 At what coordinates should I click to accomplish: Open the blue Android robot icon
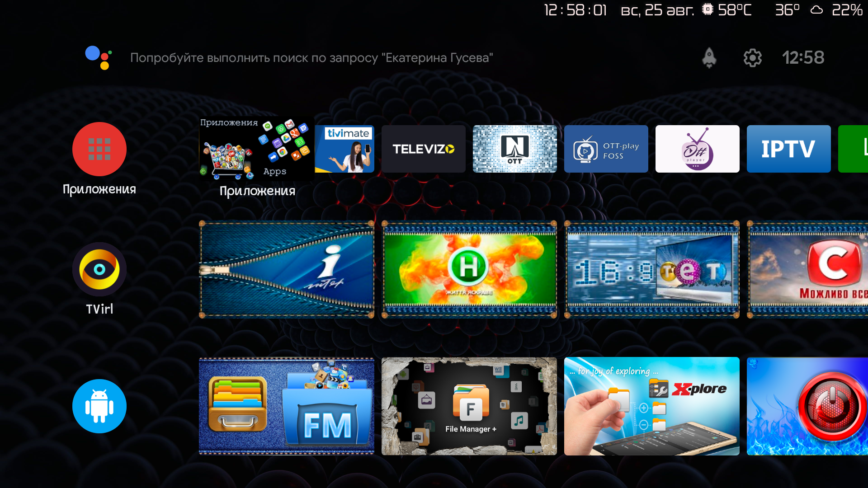99,406
